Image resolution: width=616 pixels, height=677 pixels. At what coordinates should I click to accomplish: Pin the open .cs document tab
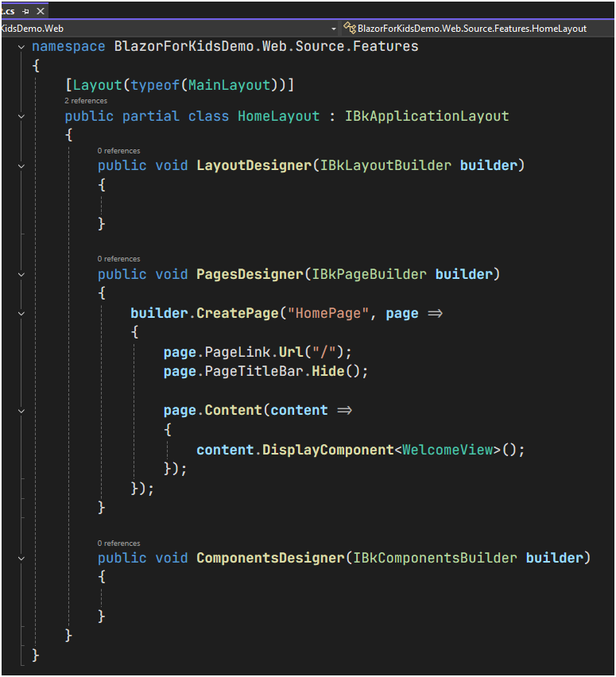click(25, 11)
